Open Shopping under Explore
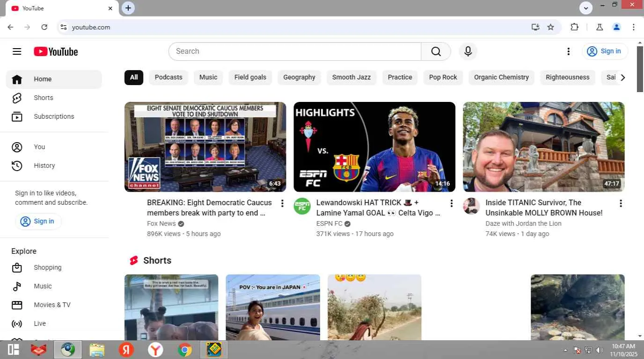644x359 pixels. coord(54,268)
